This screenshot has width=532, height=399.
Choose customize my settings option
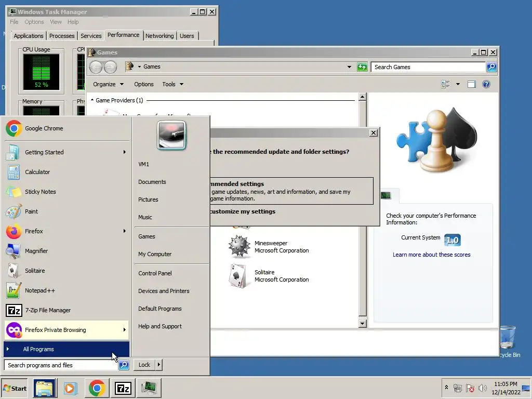coord(242,211)
